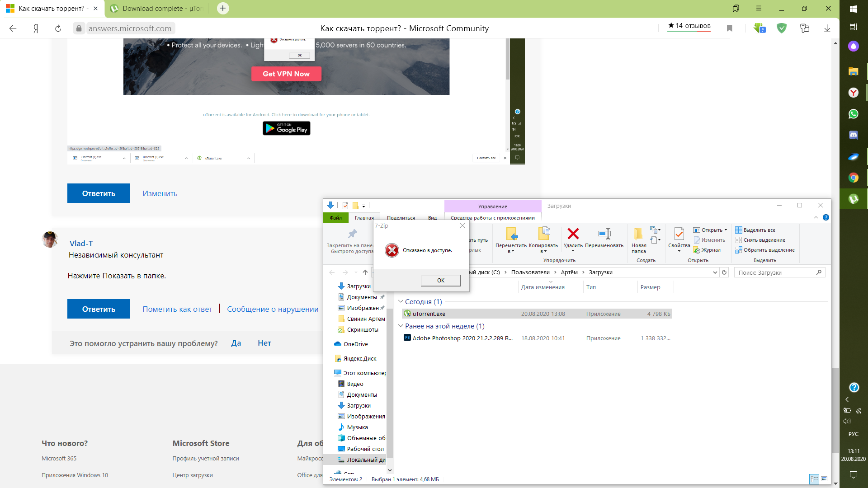This screenshot has width=868, height=488.
Task: Click the green shield Protect icon
Action: pos(782,28)
